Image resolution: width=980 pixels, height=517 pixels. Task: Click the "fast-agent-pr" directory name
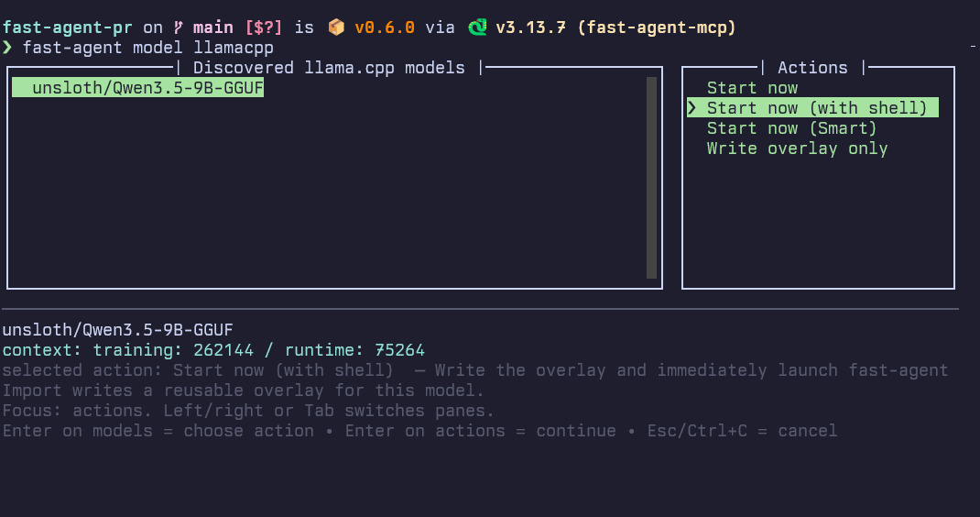pos(67,27)
